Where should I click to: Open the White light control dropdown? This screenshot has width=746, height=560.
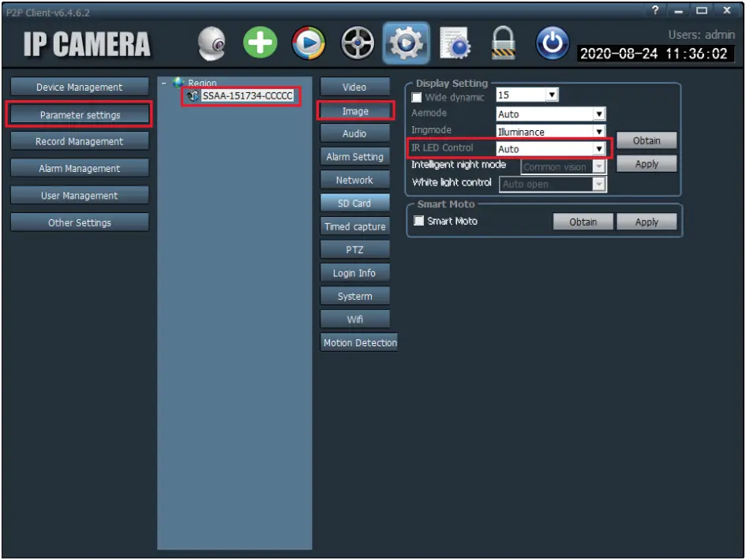click(553, 184)
